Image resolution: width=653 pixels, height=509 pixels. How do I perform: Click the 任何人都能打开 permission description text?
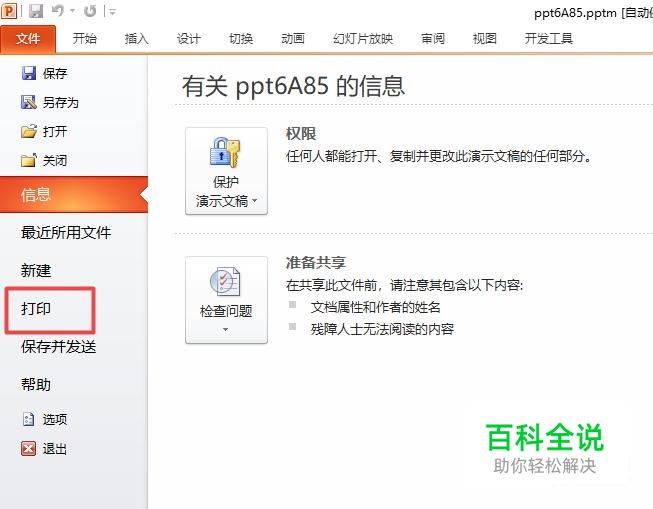pos(439,156)
